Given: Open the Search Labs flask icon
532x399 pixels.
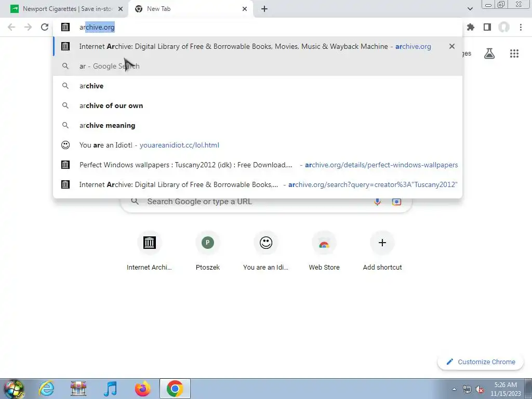Looking at the screenshot, I should pyautogui.click(x=489, y=54).
